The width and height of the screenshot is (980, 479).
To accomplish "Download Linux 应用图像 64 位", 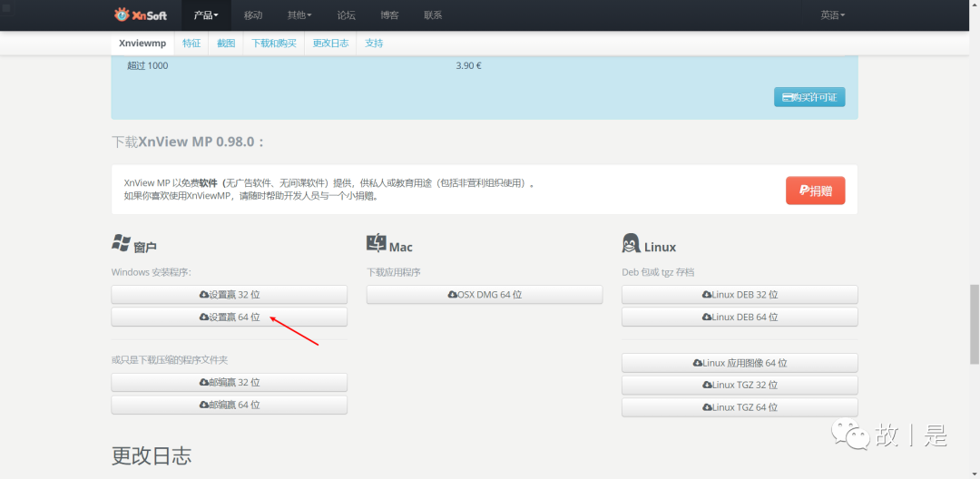I will [740, 363].
